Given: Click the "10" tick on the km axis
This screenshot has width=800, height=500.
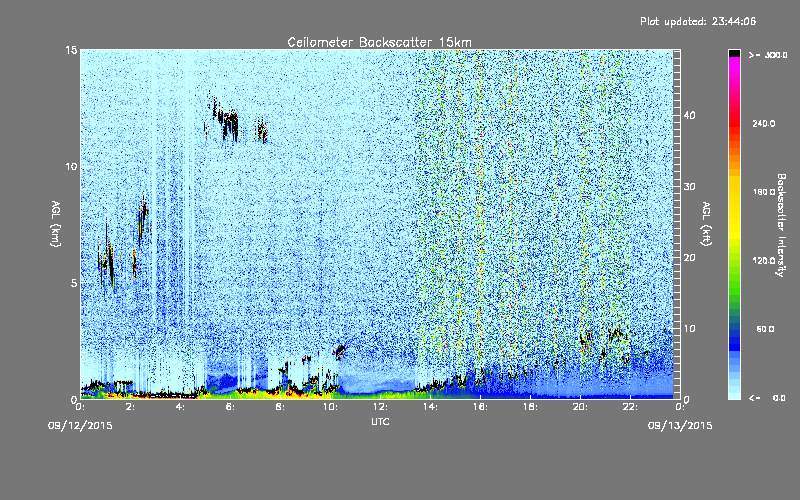Looking at the screenshot, I should point(71,167).
